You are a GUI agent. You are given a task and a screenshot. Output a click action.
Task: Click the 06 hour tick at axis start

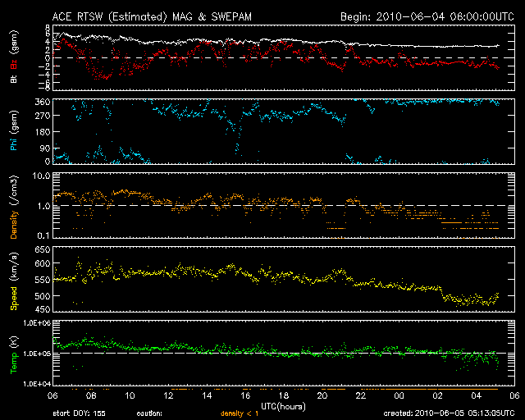[x=52, y=395]
